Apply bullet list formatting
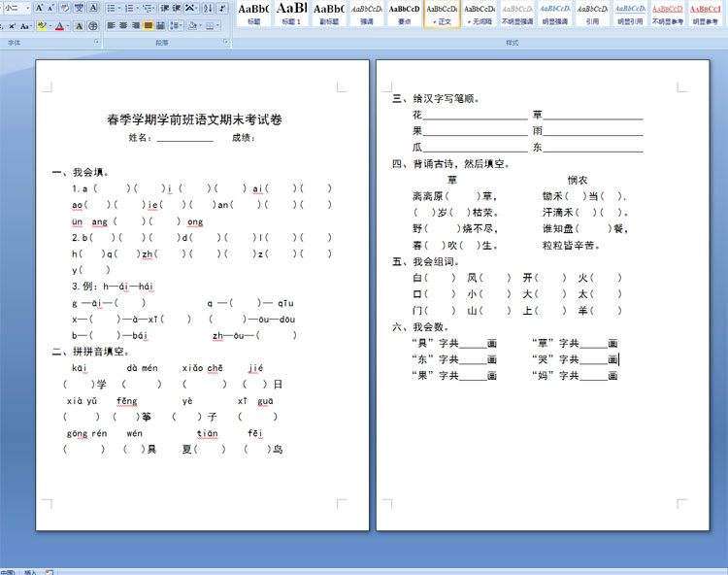This screenshot has height=575, width=728. coord(111,8)
